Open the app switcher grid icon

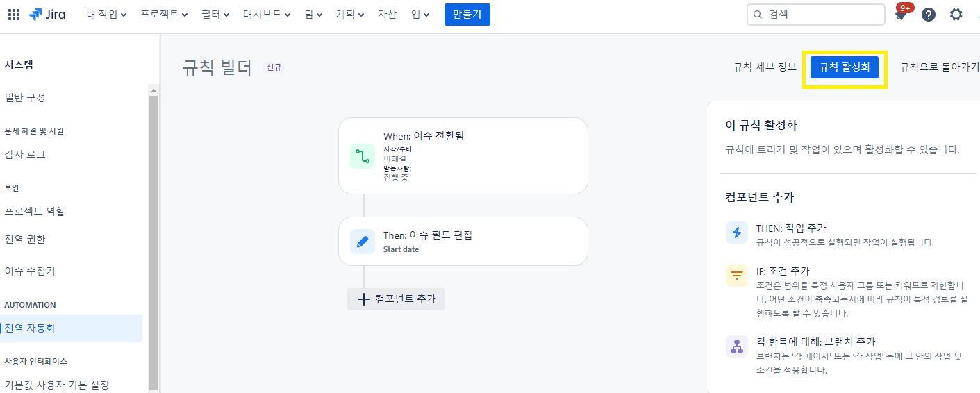[x=14, y=15]
